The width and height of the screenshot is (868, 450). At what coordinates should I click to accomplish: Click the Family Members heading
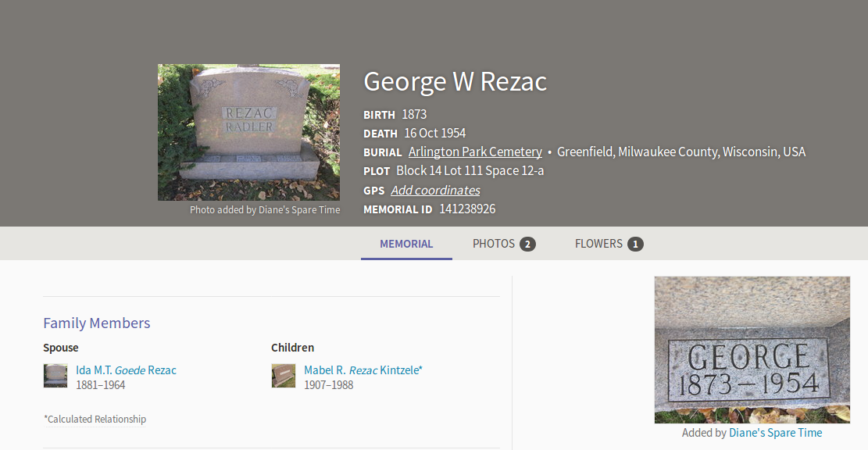pyautogui.click(x=97, y=323)
